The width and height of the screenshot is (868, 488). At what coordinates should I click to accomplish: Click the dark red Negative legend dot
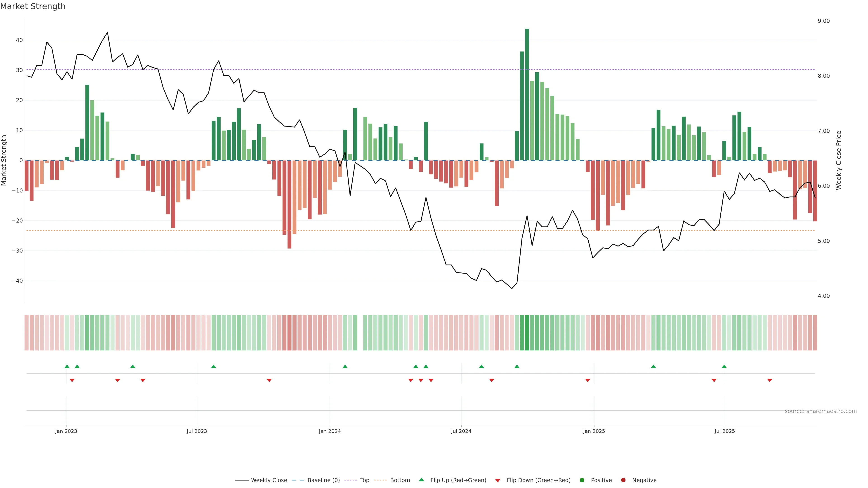pyautogui.click(x=623, y=480)
